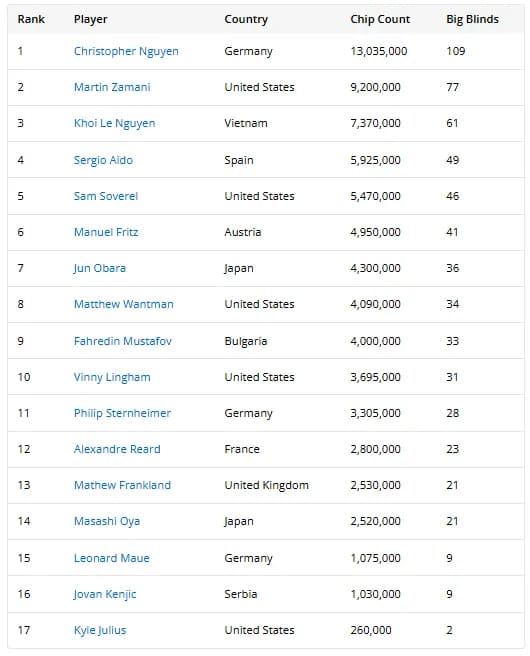The height and width of the screenshot is (656, 530).
Task: Select the Jovan Kenjic player link
Action: pos(105,594)
